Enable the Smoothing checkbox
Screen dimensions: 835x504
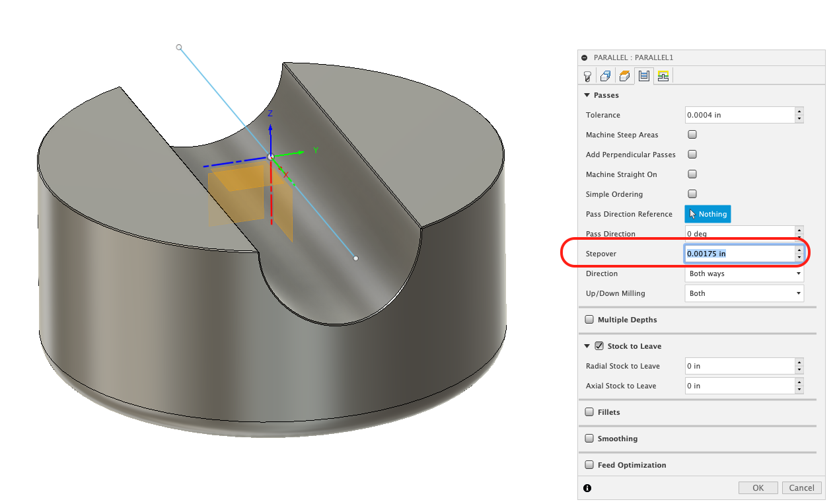pyautogui.click(x=589, y=439)
